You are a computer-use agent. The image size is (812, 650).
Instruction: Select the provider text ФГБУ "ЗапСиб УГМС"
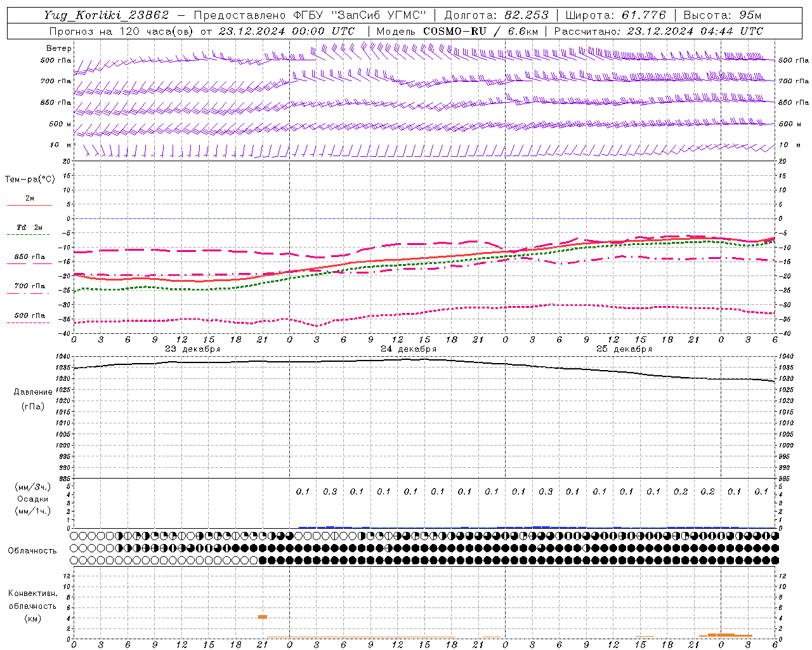(360, 15)
